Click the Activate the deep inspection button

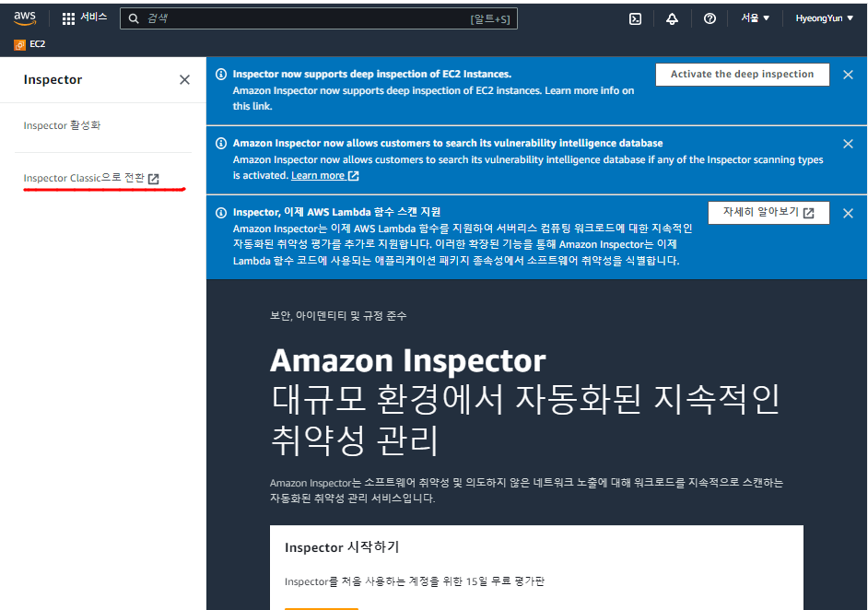[743, 74]
